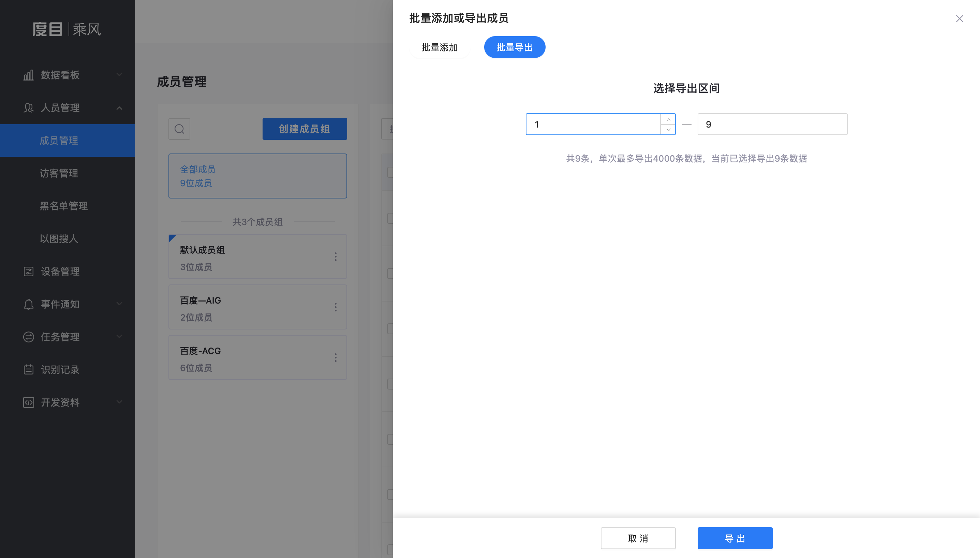
Task: Expand the 开发资料 menu chevron
Action: [120, 402]
